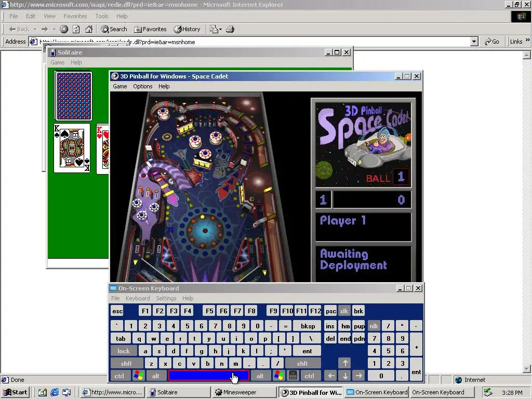This screenshot has height=399, width=532.
Task: Open the Options menu in 3D Pinball
Action: coord(142,86)
